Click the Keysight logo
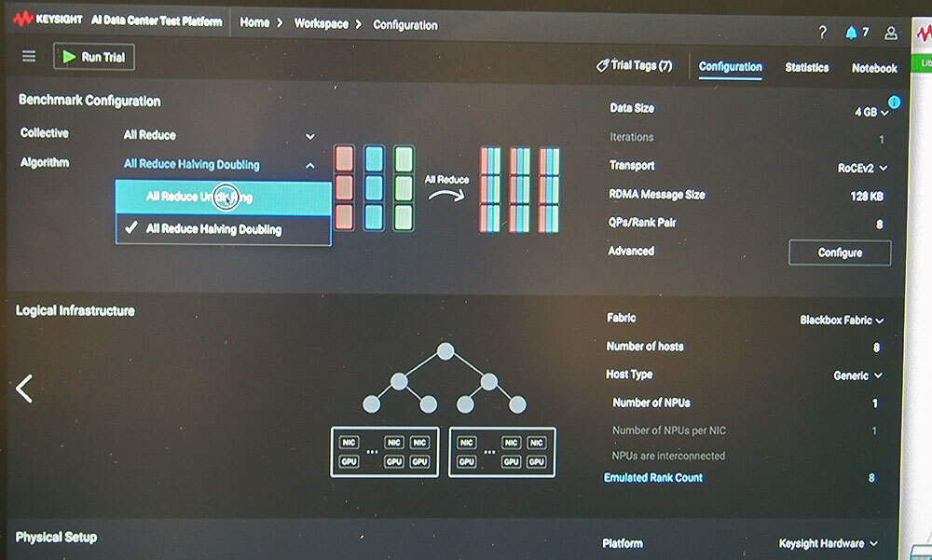932x560 pixels. point(48,19)
